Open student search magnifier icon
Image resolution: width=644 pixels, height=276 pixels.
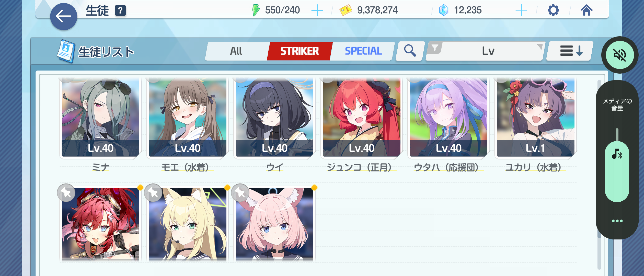[x=410, y=51]
